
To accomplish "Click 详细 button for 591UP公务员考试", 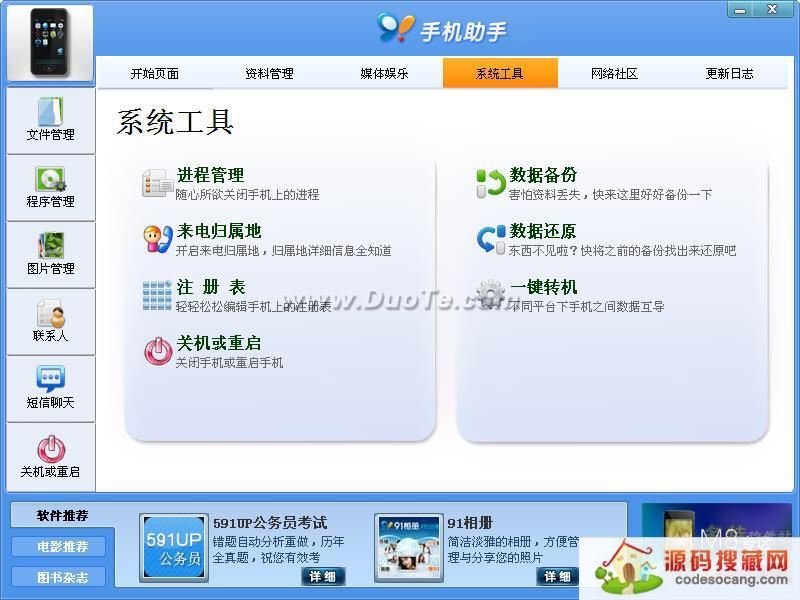I will click(x=322, y=576).
